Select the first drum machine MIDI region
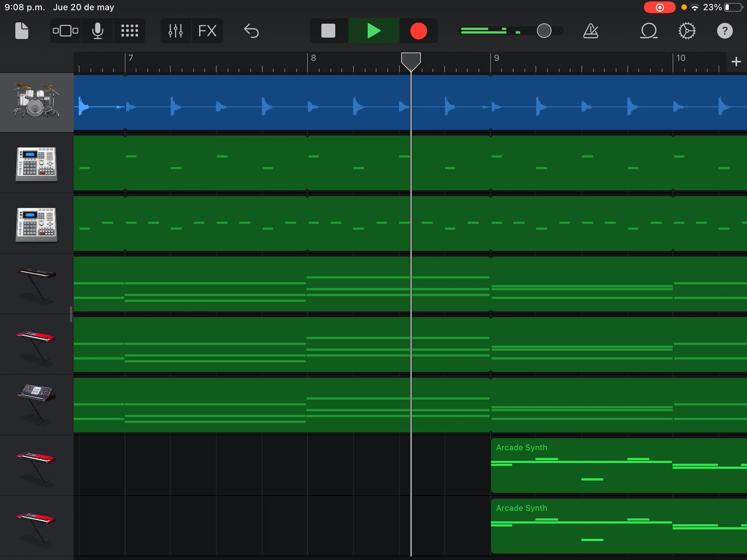 coord(410,163)
